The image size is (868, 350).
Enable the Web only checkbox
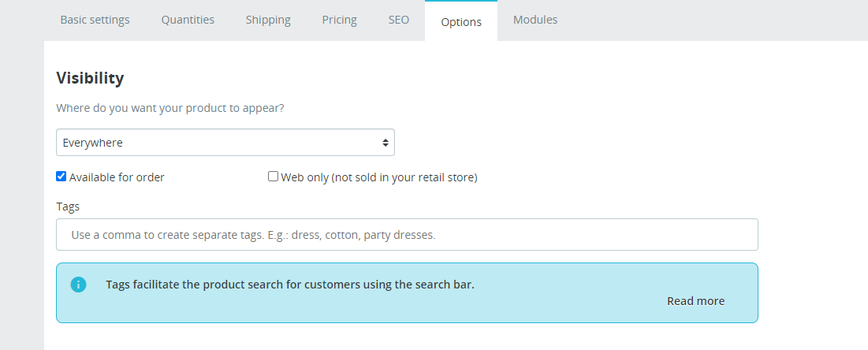tap(274, 177)
